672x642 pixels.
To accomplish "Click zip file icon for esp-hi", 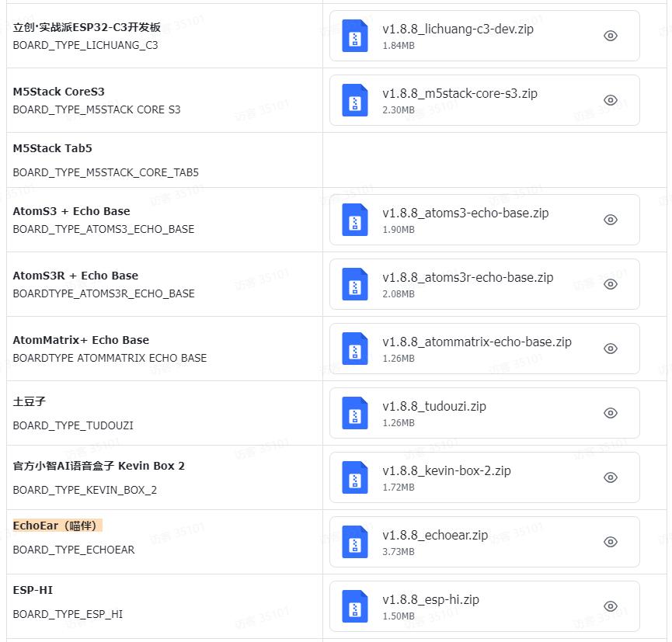I will (x=355, y=606).
